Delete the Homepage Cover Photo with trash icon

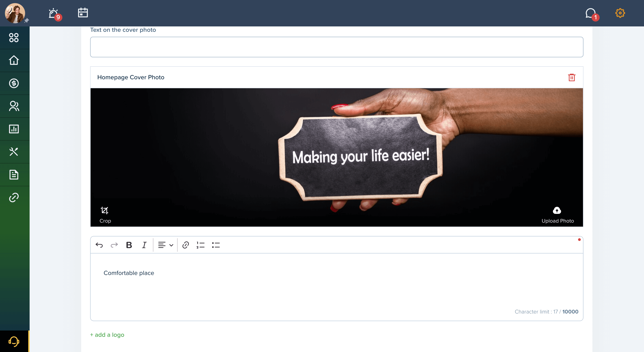[572, 77]
